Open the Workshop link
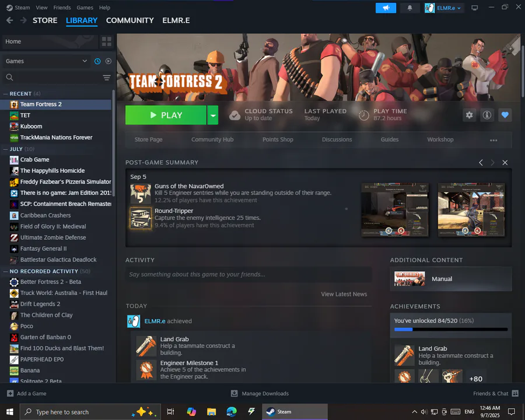 (440, 139)
